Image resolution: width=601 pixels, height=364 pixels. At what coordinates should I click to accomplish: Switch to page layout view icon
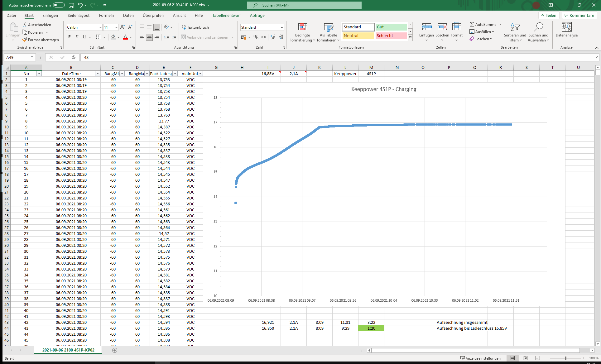click(525, 358)
